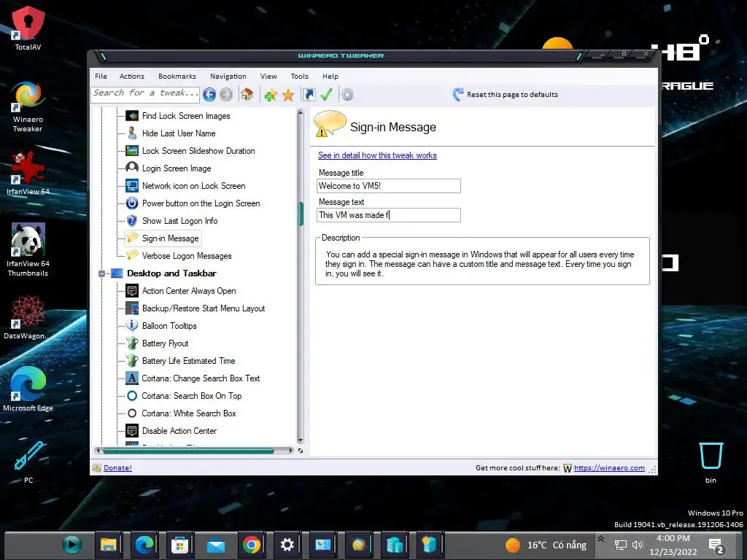Click the tree vertical scrollbar up arrow
Screen dimensions: 747x560
coord(300,112)
